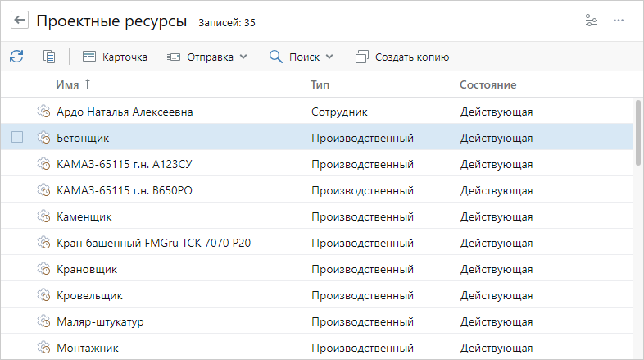This screenshot has height=360, width=644.
Task: Refresh the project resources list
Action: 16,57
